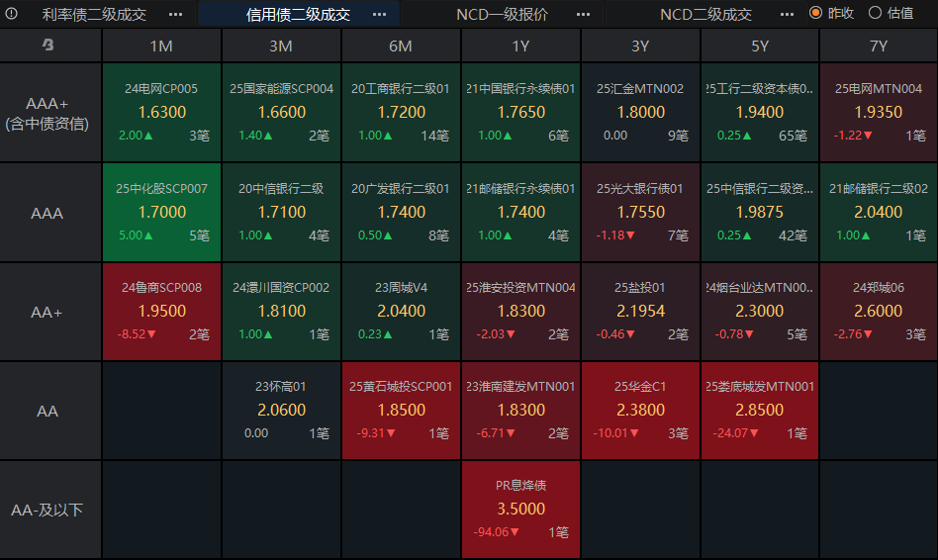The height and width of the screenshot is (560, 938).
Task: Click the 1.9400 yield in 5Y AAA+ cell
Action: 760,112
